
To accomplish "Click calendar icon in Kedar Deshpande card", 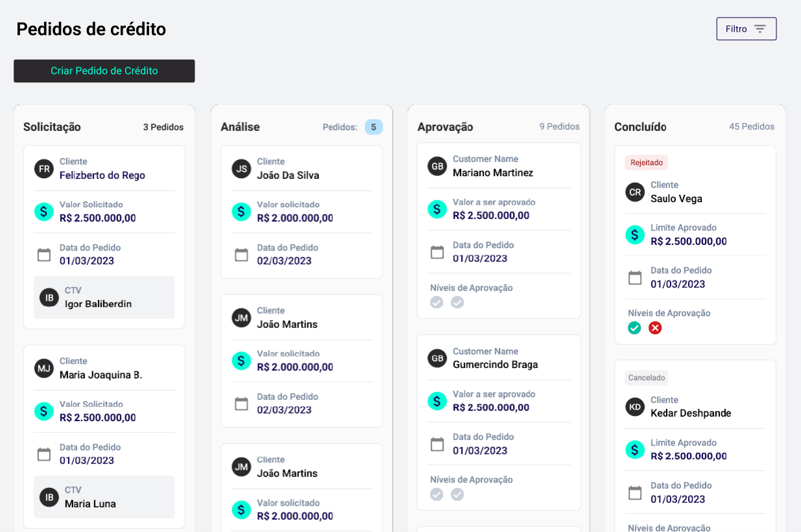I will pos(635,492).
